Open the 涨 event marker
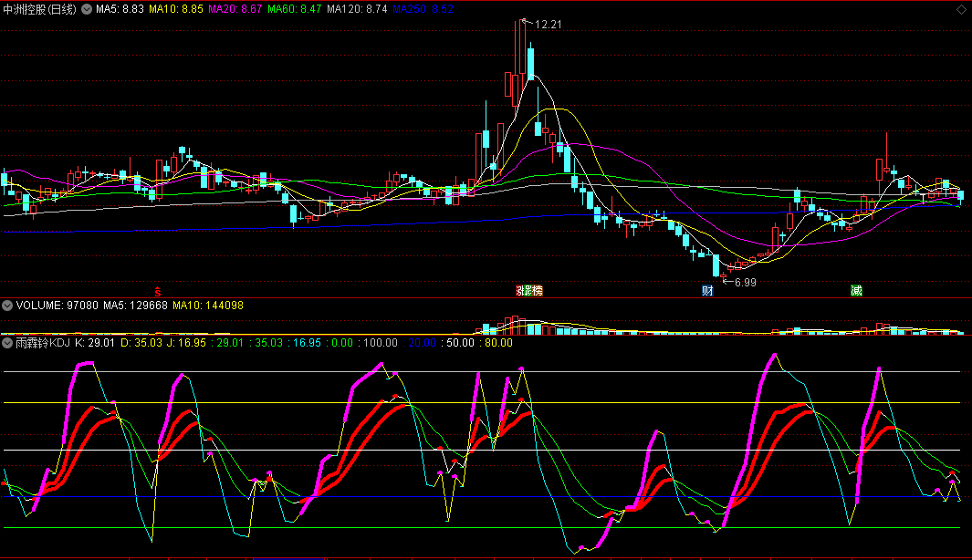The height and width of the screenshot is (560, 972). click(519, 291)
